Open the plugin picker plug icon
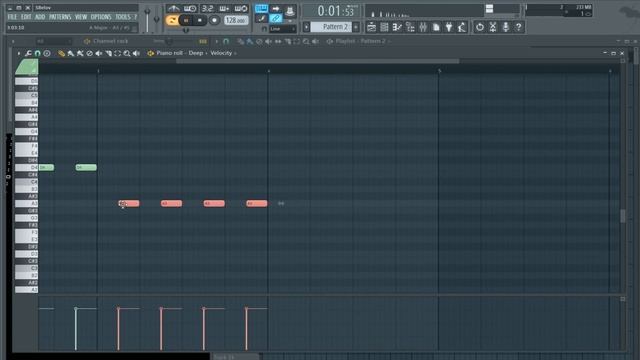 (x=449, y=27)
